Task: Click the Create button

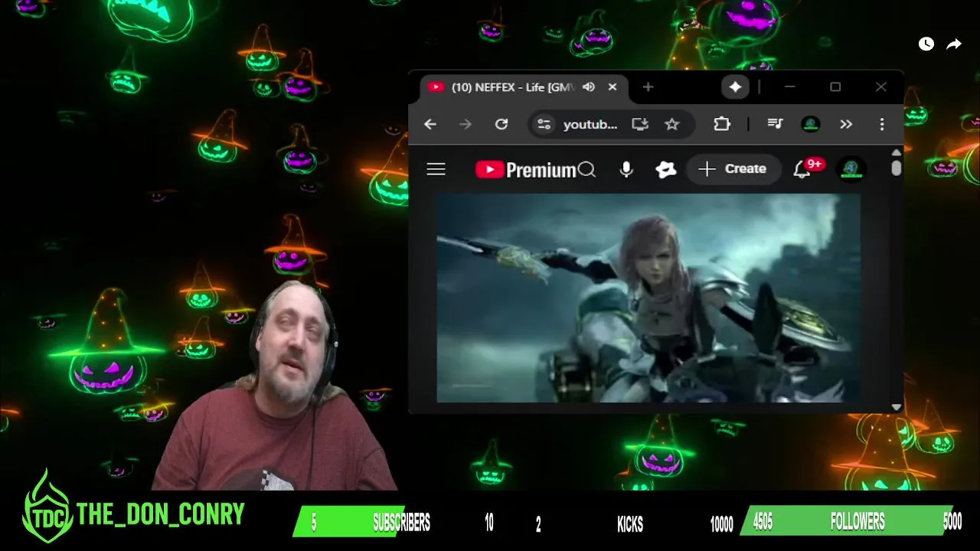Action: pyautogui.click(x=733, y=169)
